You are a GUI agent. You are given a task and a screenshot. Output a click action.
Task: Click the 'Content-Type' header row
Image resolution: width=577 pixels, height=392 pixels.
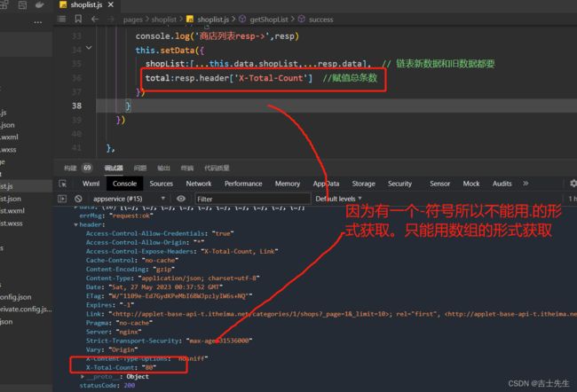point(172,278)
